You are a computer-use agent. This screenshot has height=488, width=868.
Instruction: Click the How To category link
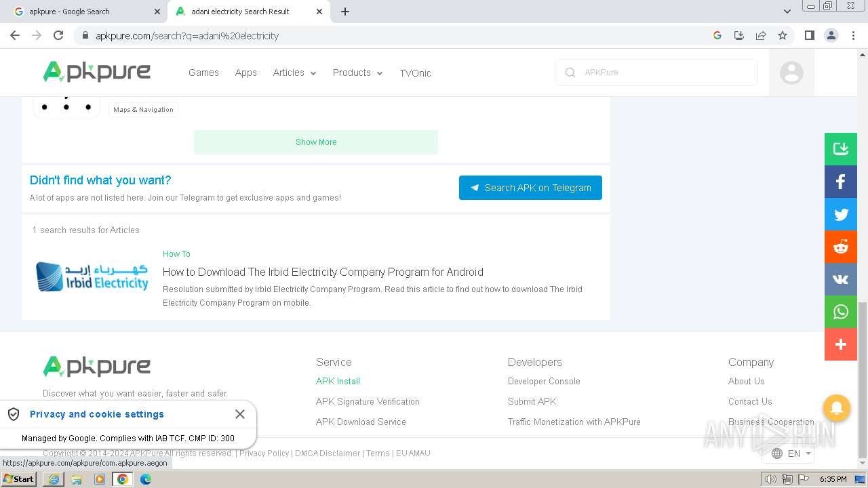176,254
